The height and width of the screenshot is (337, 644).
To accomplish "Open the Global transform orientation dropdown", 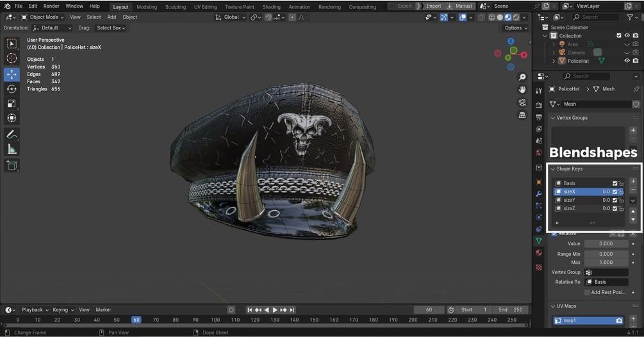I will point(231,17).
